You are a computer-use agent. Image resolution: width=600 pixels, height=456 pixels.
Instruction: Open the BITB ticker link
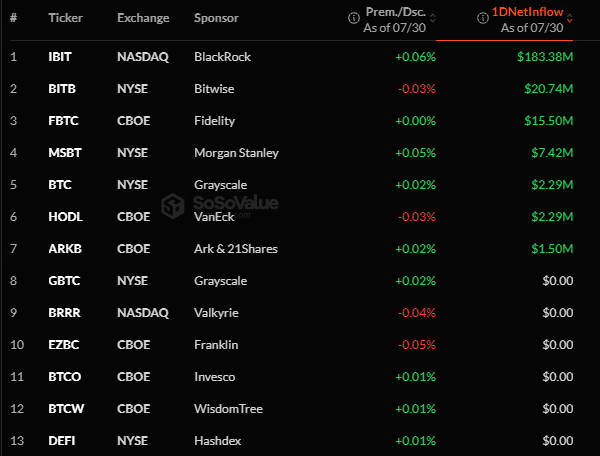coord(62,89)
